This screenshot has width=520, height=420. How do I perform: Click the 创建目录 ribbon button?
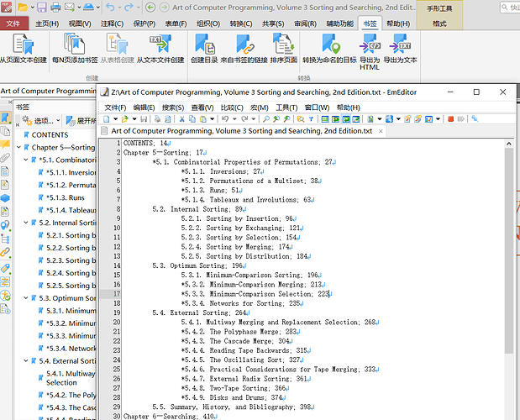(x=204, y=49)
